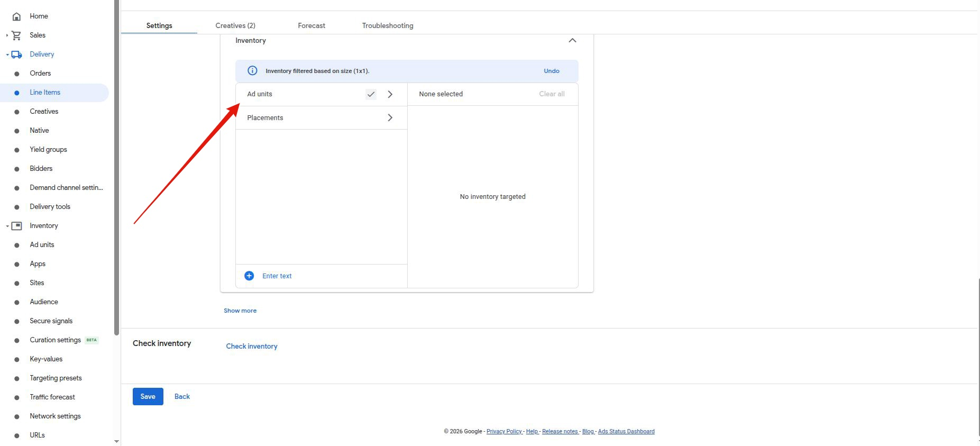Expand Placements with its chevron arrow
The image size is (980, 446).
point(390,118)
